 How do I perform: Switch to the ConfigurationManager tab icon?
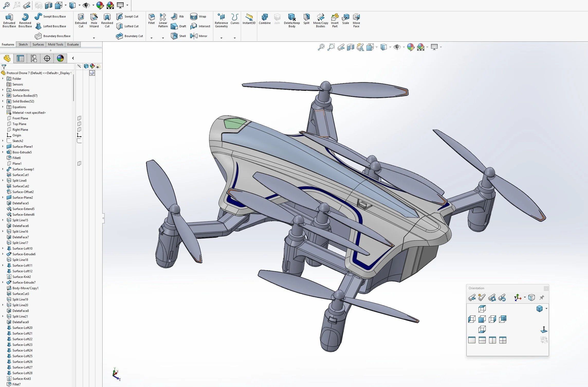(x=34, y=58)
